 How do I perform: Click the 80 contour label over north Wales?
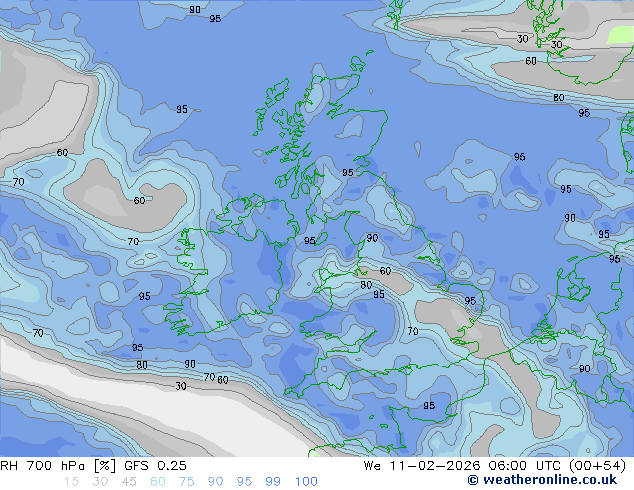[366, 285]
